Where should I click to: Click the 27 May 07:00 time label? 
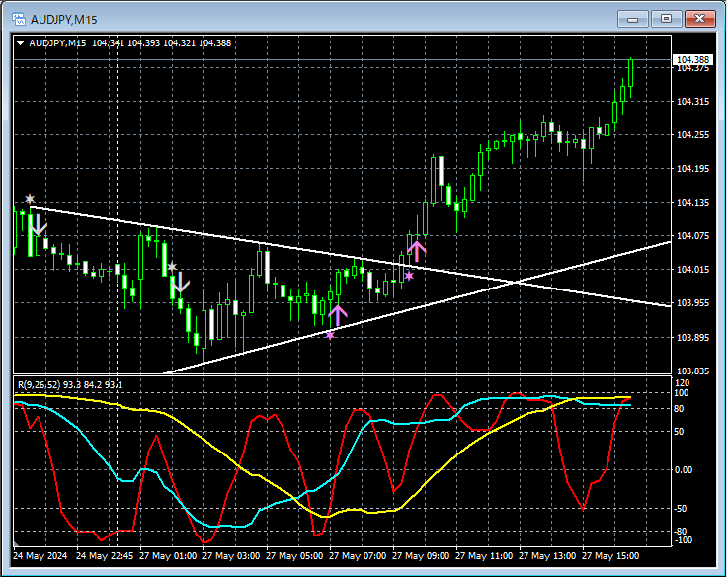click(358, 556)
